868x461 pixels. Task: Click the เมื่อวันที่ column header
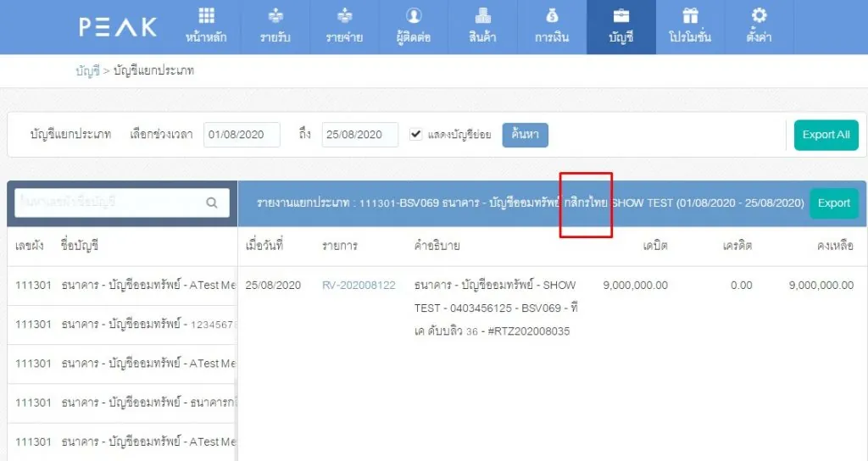(x=264, y=245)
